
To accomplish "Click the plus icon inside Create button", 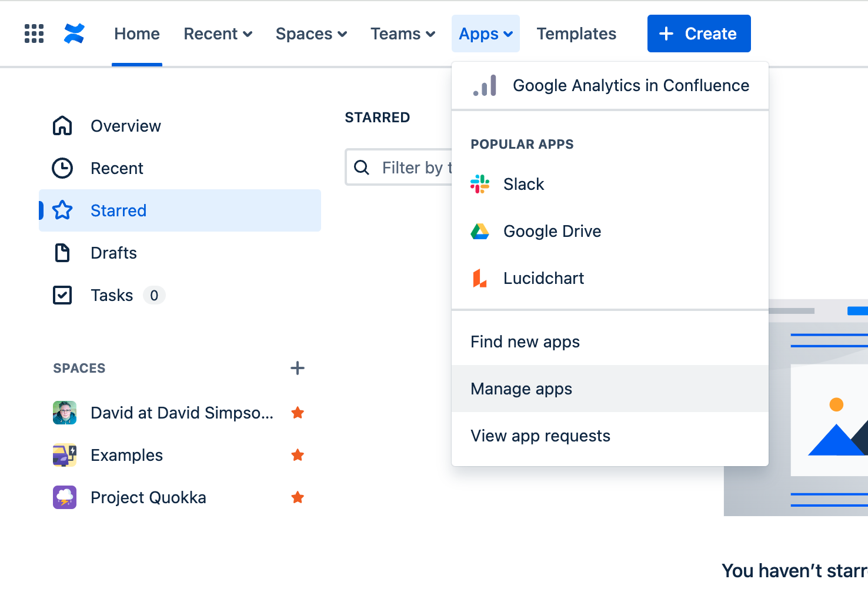I will (666, 34).
